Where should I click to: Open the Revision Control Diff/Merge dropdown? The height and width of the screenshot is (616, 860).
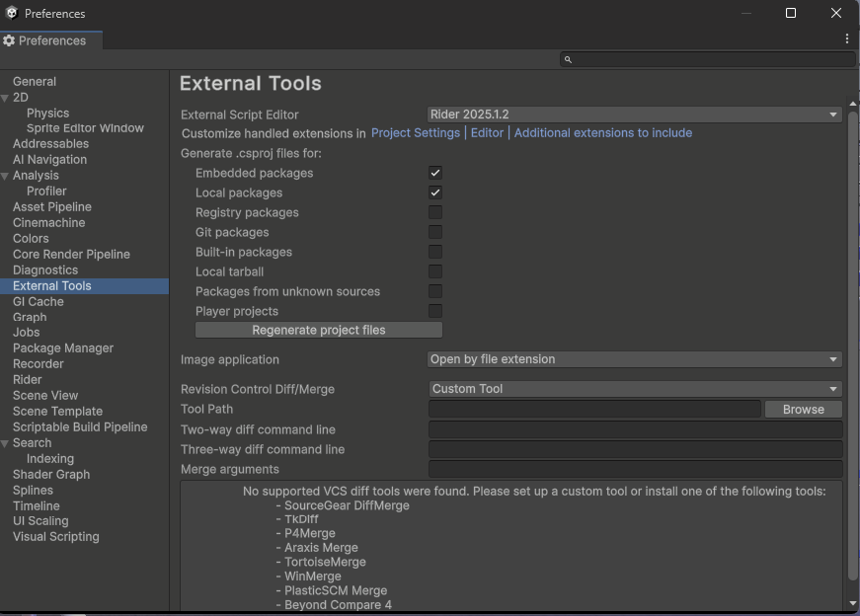click(x=634, y=389)
